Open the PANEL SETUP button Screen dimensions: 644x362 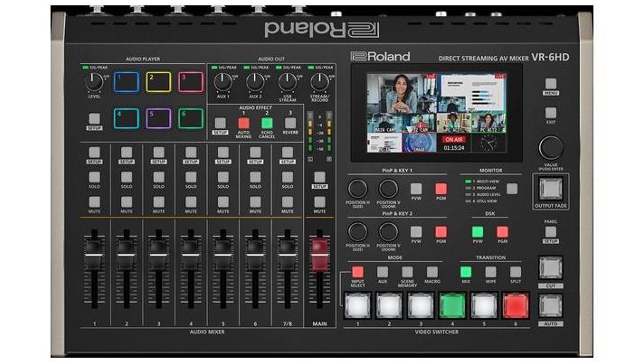551,232
